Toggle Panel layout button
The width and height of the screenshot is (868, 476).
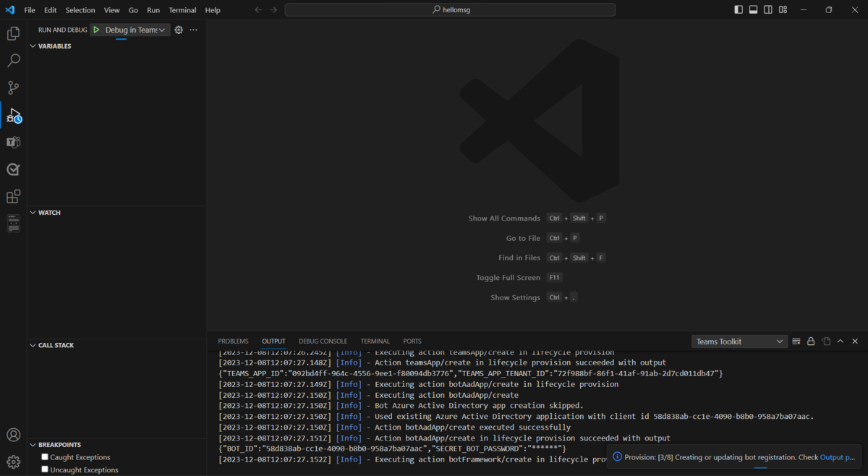[x=753, y=10]
